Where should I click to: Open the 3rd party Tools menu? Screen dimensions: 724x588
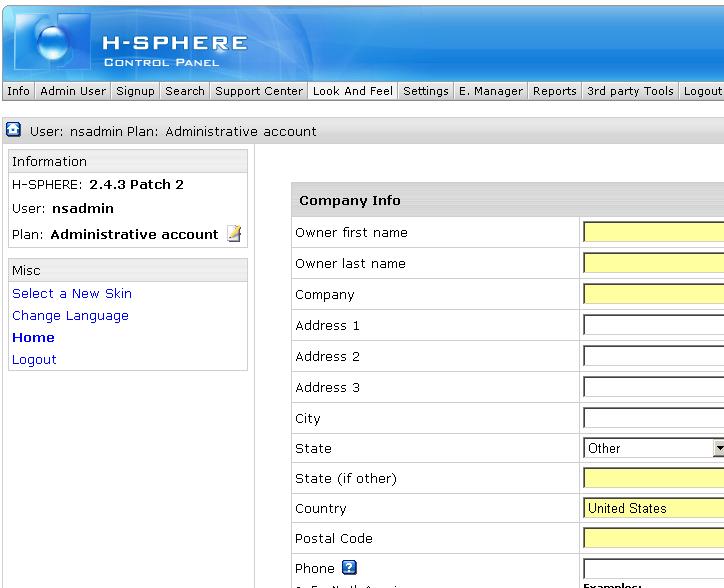pyautogui.click(x=630, y=91)
